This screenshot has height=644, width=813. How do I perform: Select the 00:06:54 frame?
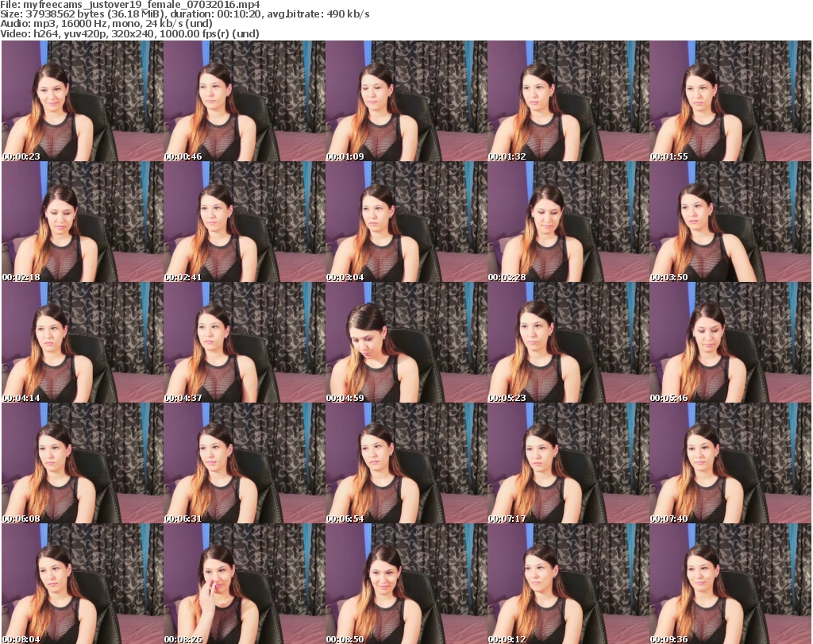(406, 463)
